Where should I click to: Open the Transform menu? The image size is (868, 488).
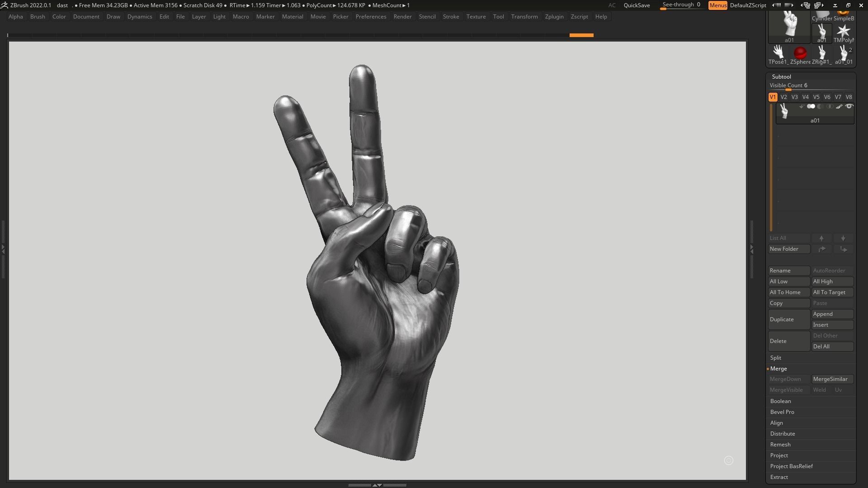tap(524, 17)
